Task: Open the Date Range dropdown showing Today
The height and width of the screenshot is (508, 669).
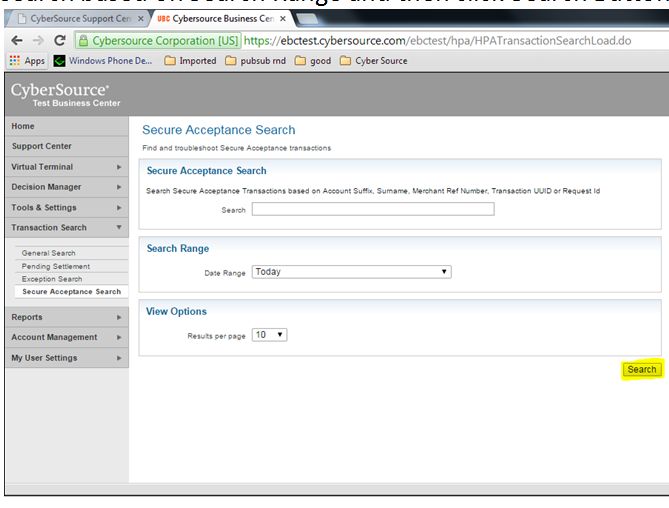Action: tap(352, 272)
